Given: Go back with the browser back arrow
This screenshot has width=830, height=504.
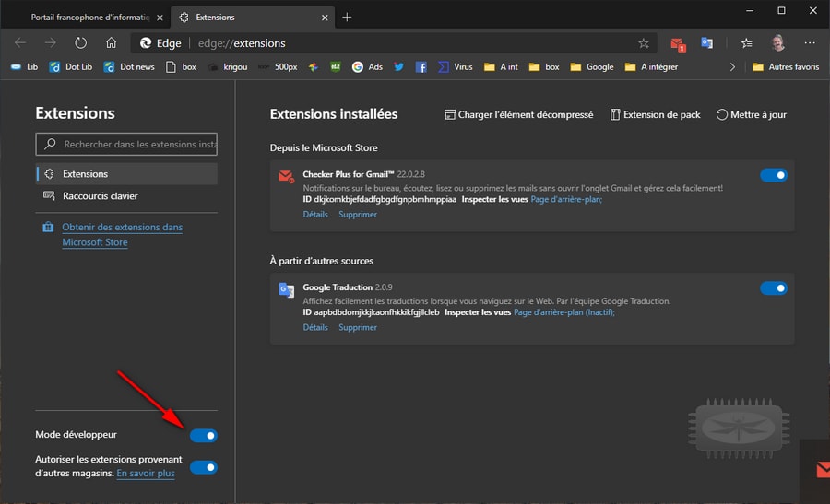Looking at the screenshot, I should [x=20, y=42].
